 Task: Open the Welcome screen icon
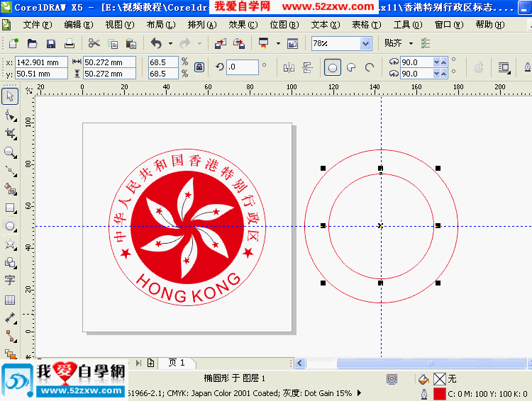coord(292,43)
